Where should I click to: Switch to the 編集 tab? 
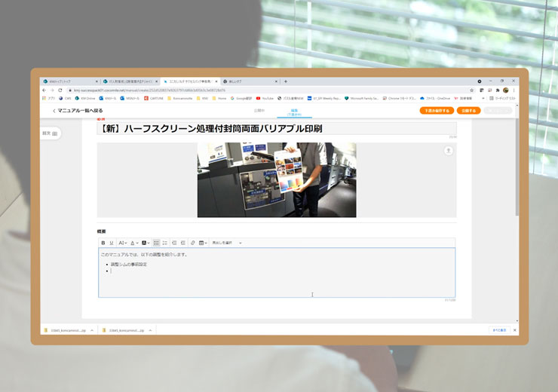(294, 111)
